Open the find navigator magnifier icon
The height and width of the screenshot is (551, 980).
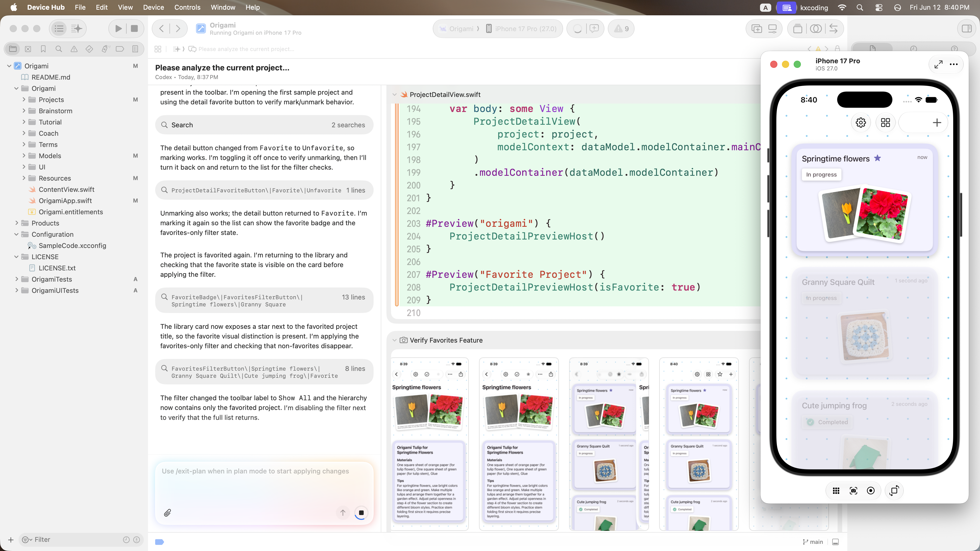59,49
